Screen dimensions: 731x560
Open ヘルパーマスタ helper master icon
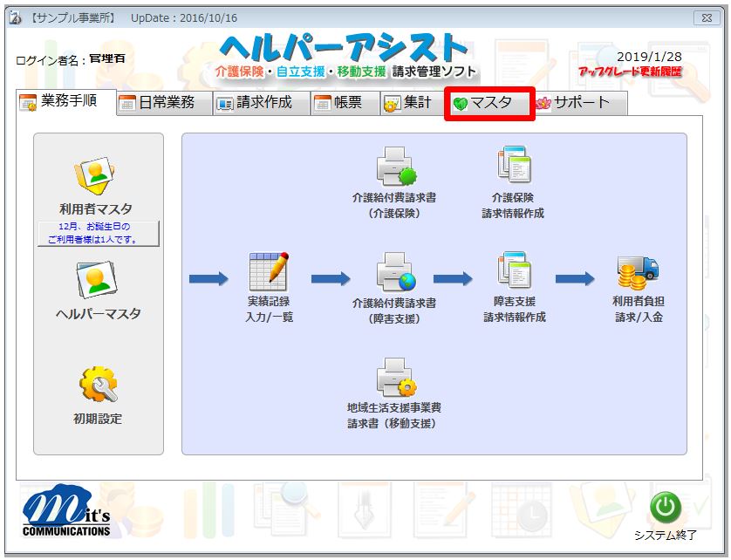(97, 281)
